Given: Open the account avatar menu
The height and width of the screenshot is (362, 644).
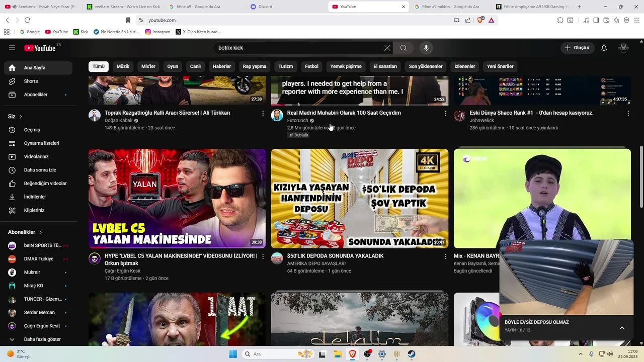Looking at the screenshot, I should pyautogui.click(x=624, y=48).
